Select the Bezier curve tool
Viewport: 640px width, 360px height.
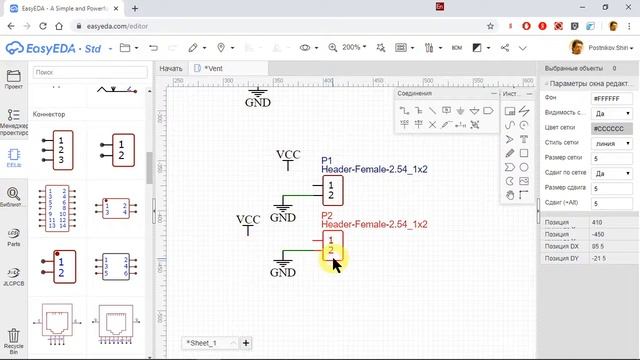click(x=510, y=125)
